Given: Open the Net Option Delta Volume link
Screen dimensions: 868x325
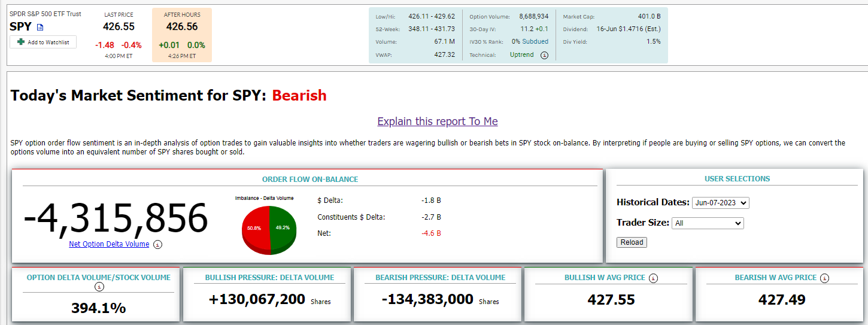Looking at the screenshot, I should (x=109, y=244).
